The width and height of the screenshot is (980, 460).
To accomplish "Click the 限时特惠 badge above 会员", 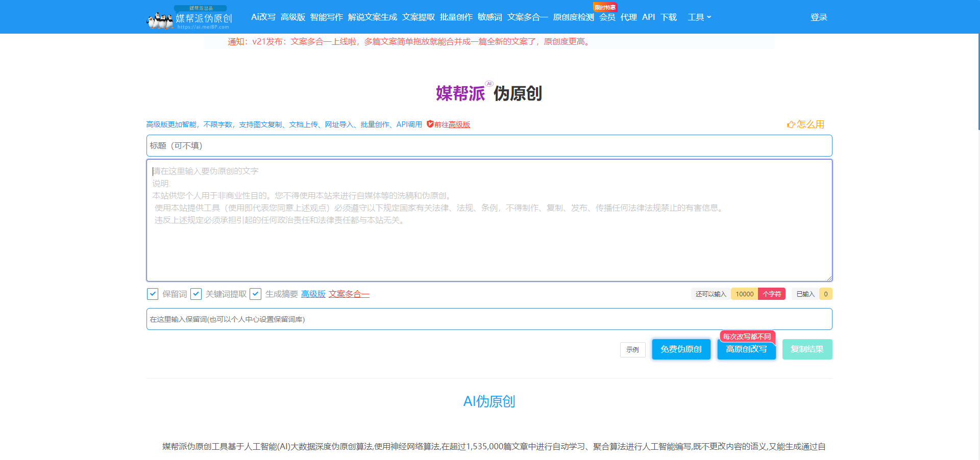I will (x=605, y=7).
